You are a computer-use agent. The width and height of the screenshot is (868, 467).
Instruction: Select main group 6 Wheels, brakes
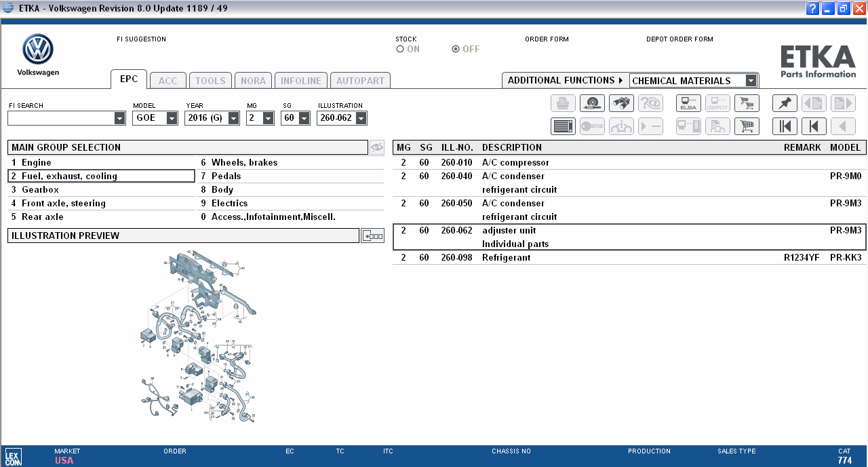(244, 163)
